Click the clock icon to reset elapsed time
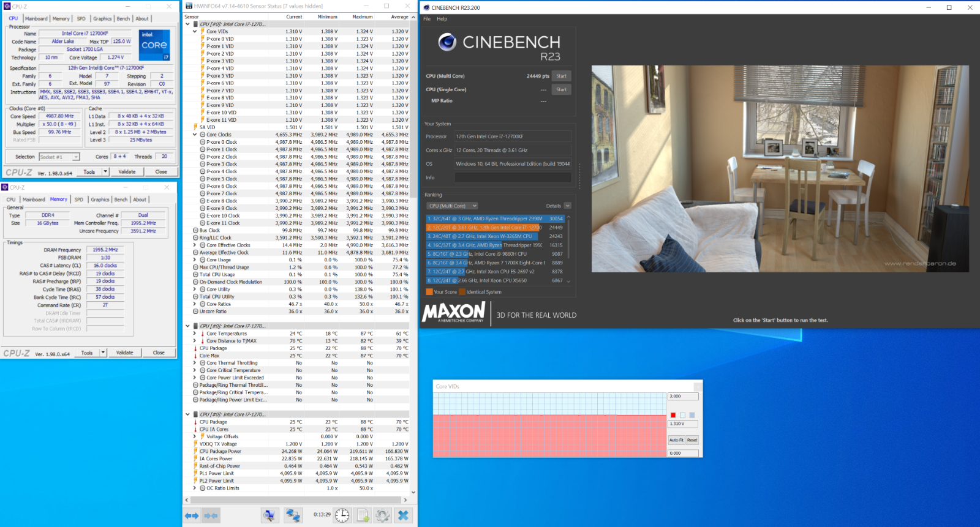Image resolution: width=980 pixels, height=527 pixels. (x=342, y=515)
